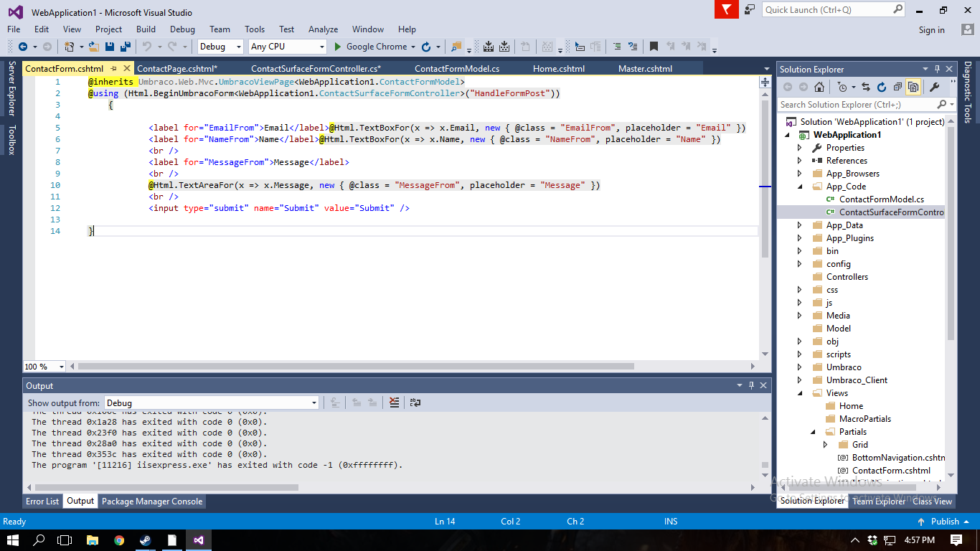The height and width of the screenshot is (551, 980).
Task: Refresh the Solution Explorer tree
Action: pyautogui.click(x=881, y=87)
